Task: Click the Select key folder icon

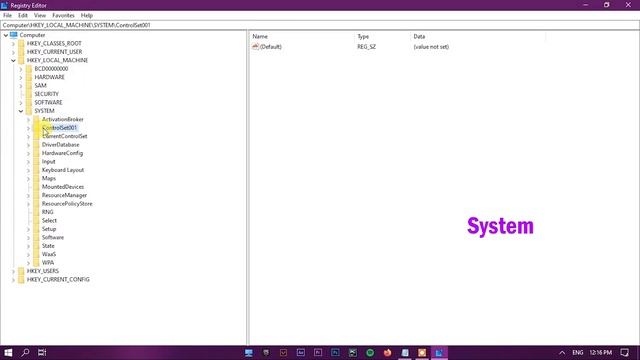Action: 36,220
